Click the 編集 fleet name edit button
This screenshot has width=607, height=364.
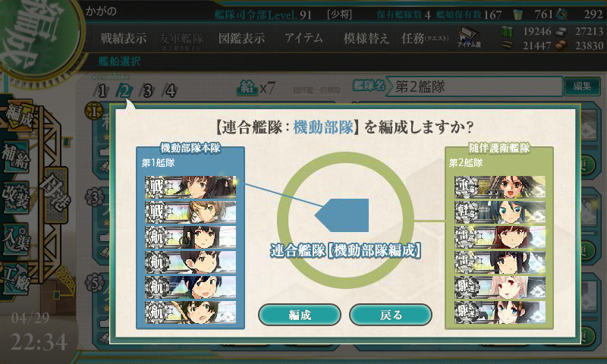click(x=582, y=86)
